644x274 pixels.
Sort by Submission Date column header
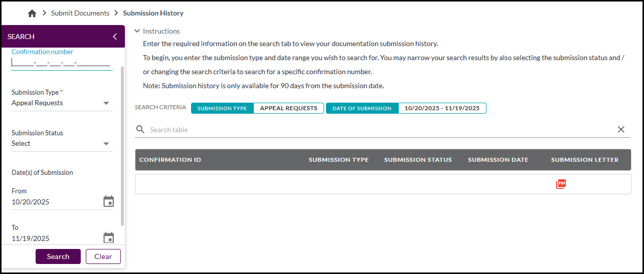(498, 160)
